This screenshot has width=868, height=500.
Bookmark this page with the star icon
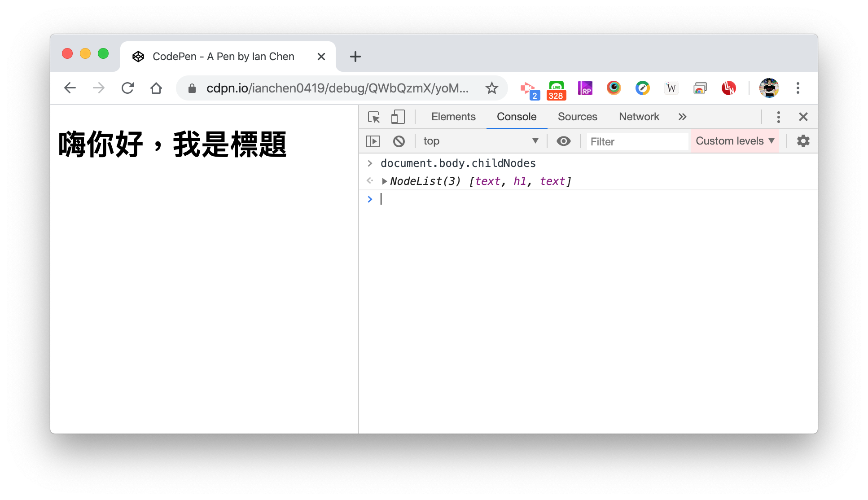point(492,88)
